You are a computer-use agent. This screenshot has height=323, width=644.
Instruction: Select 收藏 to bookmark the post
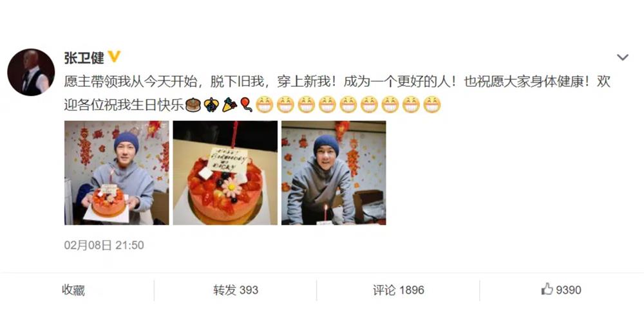tap(73, 290)
